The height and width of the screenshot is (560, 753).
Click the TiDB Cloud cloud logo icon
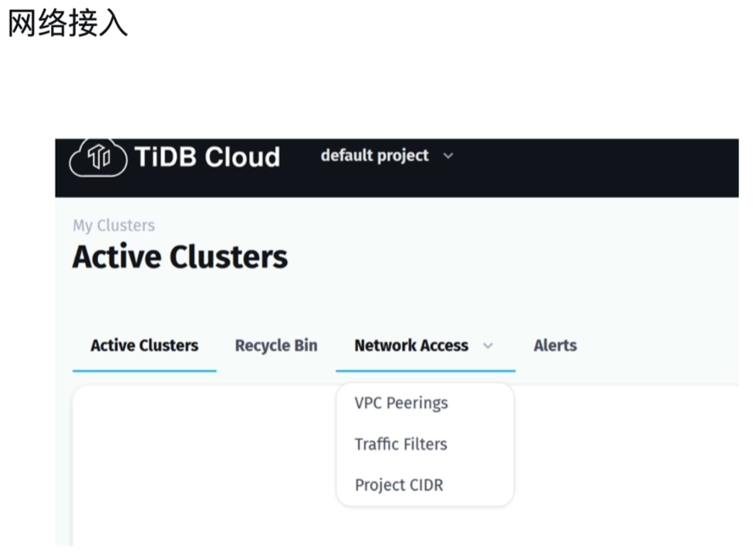pyautogui.click(x=98, y=157)
